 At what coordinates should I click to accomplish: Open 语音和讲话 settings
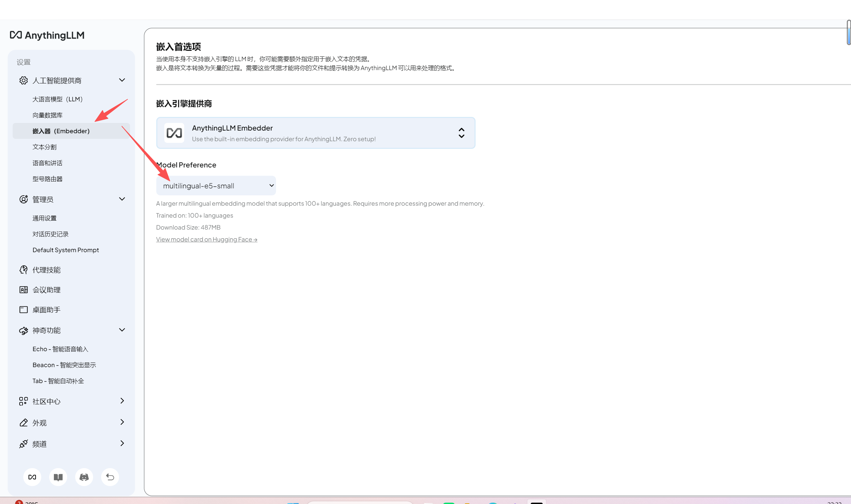click(x=48, y=163)
